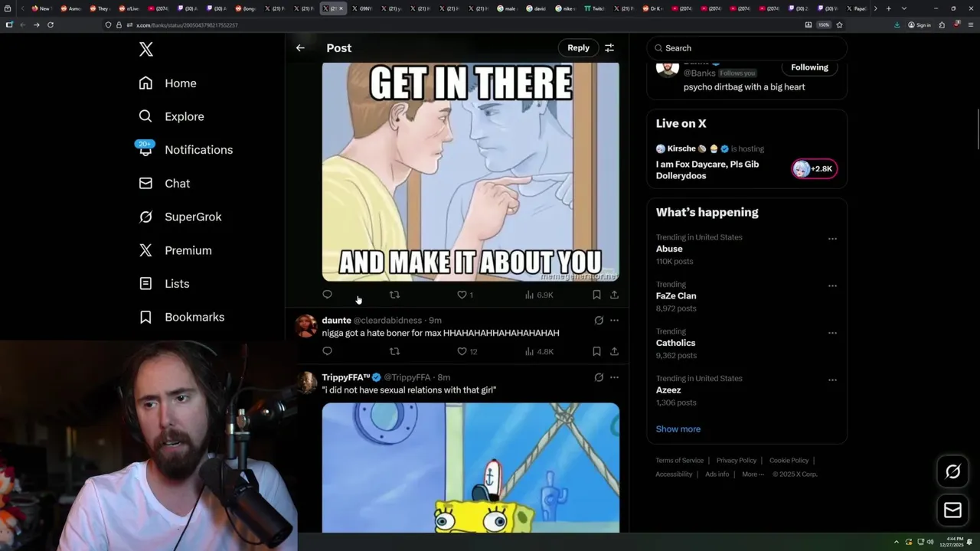Focus the X Search field
Image resolution: width=980 pixels, height=551 pixels.
click(x=746, y=48)
